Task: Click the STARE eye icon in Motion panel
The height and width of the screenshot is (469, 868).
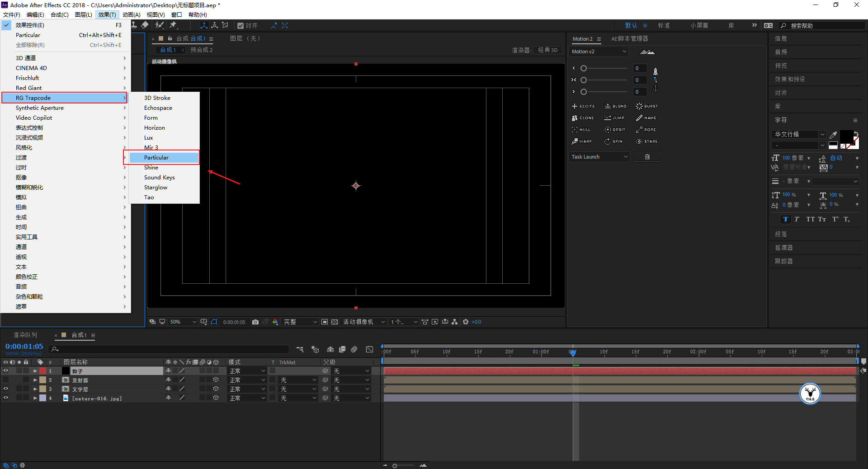Action: 639,141
